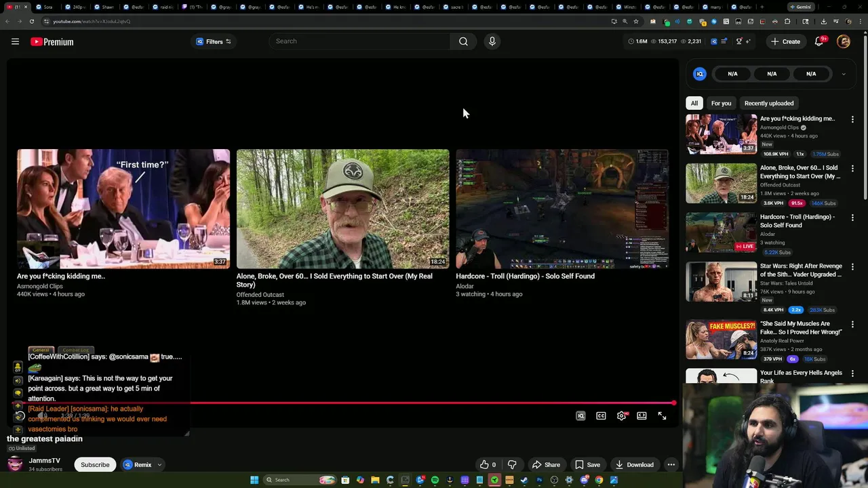Viewport: 868px width, 488px height.
Task: Open player settings gear
Action: coord(621,416)
